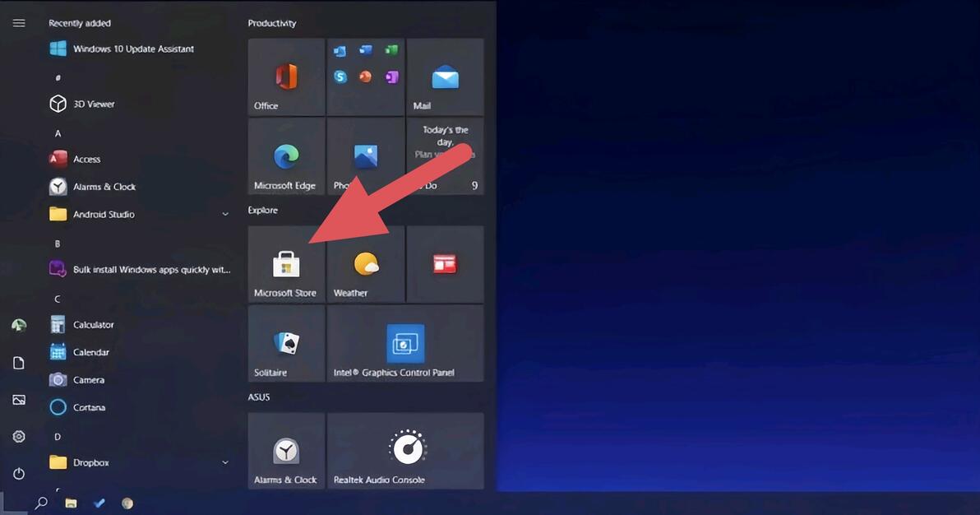Click the Explore group heading
This screenshot has height=515, width=980.
[x=262, y=211]
